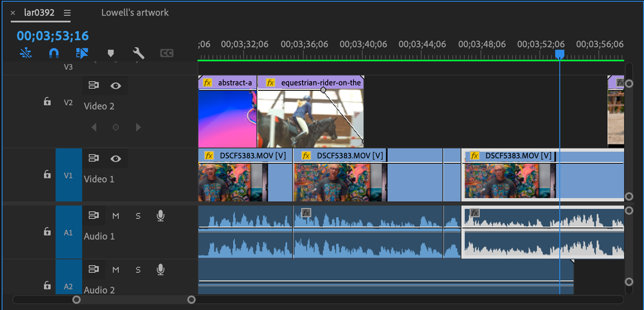Click the V3 track label

(x=68, y=66)
